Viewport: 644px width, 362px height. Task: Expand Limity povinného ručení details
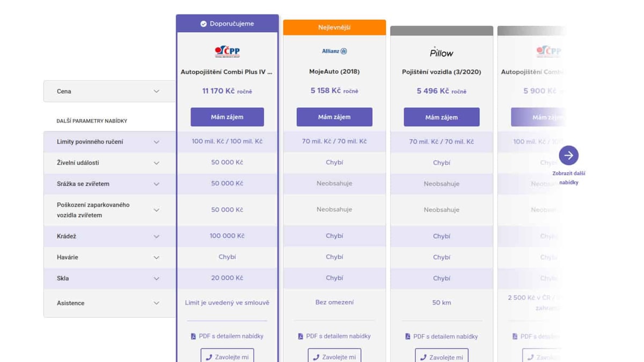click(156, 142)
